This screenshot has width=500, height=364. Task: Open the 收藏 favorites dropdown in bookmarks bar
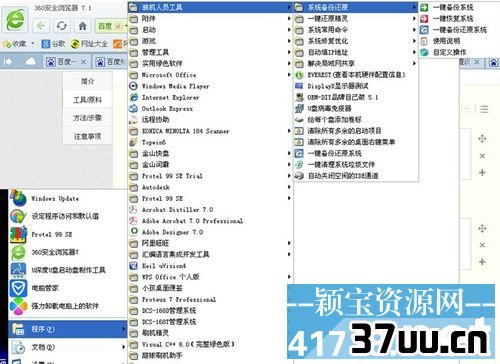click(32, 43)
